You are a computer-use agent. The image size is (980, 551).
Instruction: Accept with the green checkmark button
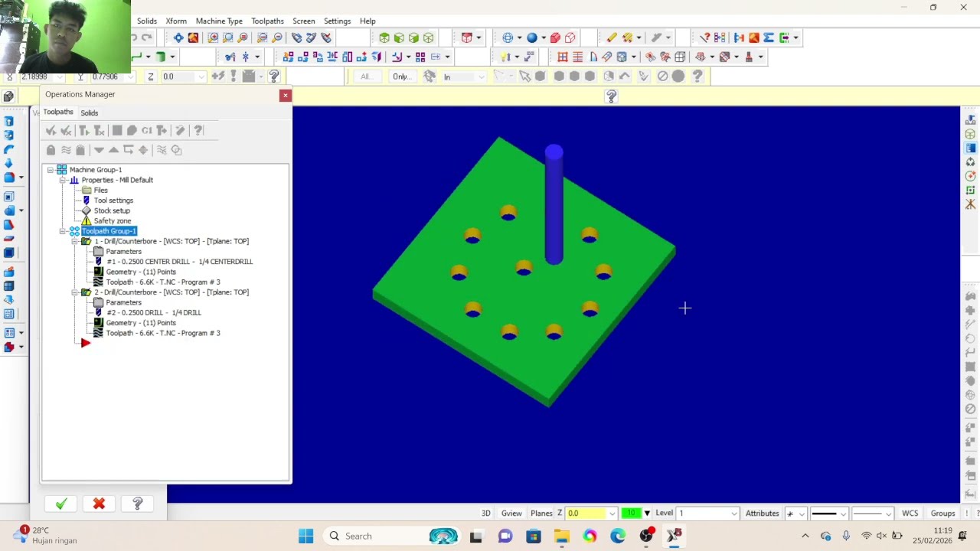61,504
